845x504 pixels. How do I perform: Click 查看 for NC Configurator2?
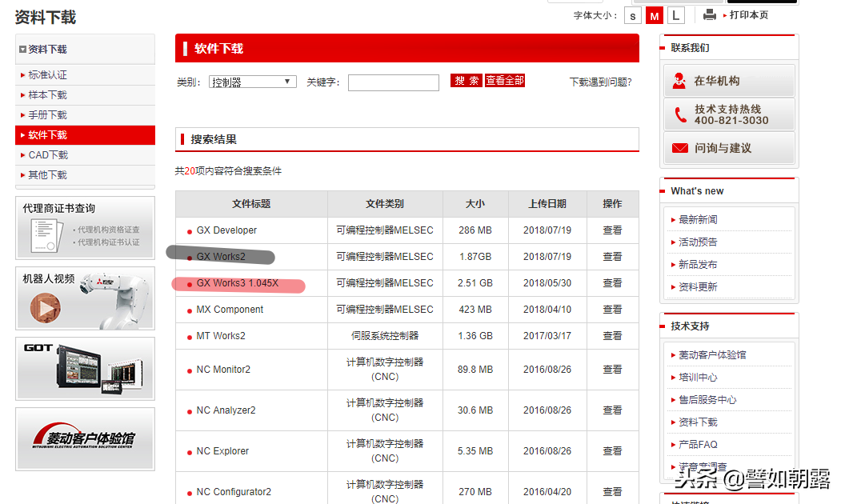[x=612, y=492]
